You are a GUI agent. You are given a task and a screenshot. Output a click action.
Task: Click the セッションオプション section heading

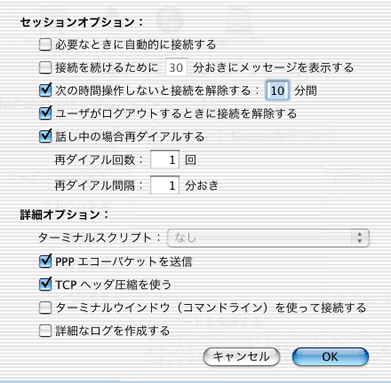[82, 22]
